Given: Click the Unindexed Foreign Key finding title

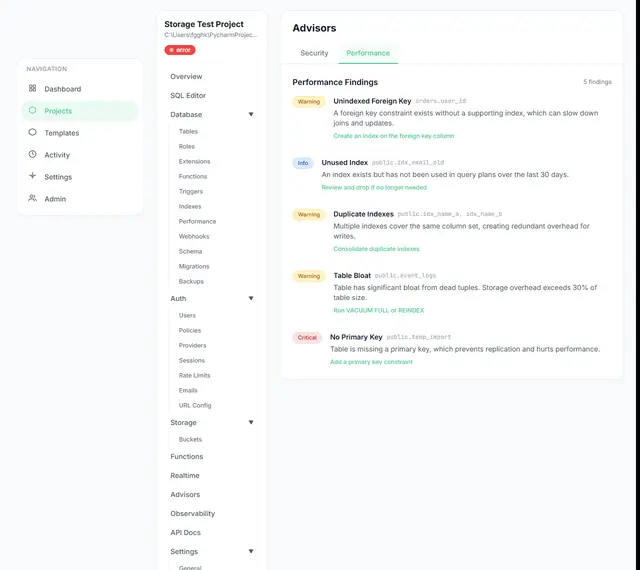Looking at the screenshot, I should coord(372,101).
